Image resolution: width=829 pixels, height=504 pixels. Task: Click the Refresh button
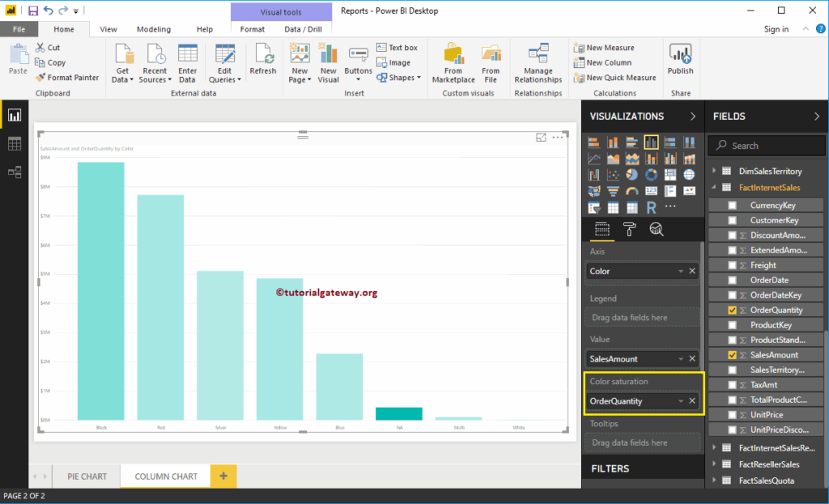pyautogui.click(x=263, y=59)
